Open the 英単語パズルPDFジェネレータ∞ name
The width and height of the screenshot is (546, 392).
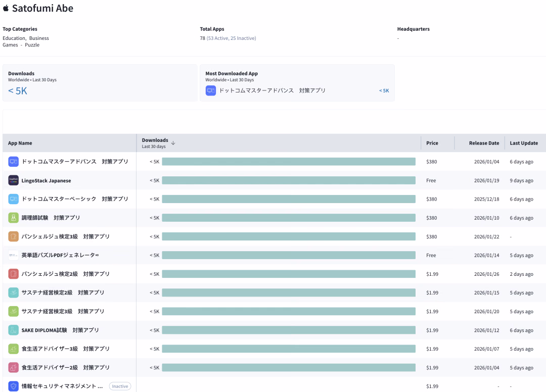point(60,255)
